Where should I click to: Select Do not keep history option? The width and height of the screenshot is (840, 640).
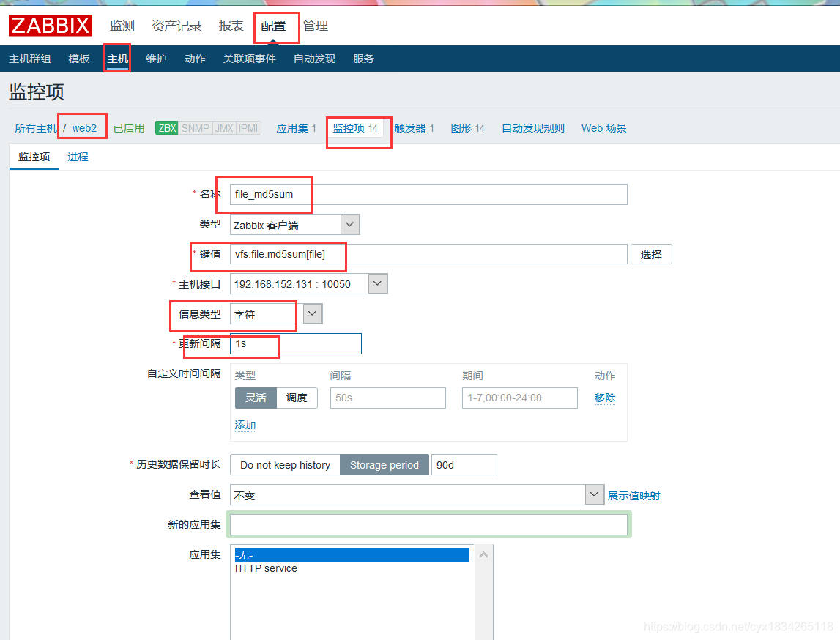(285, 465)
